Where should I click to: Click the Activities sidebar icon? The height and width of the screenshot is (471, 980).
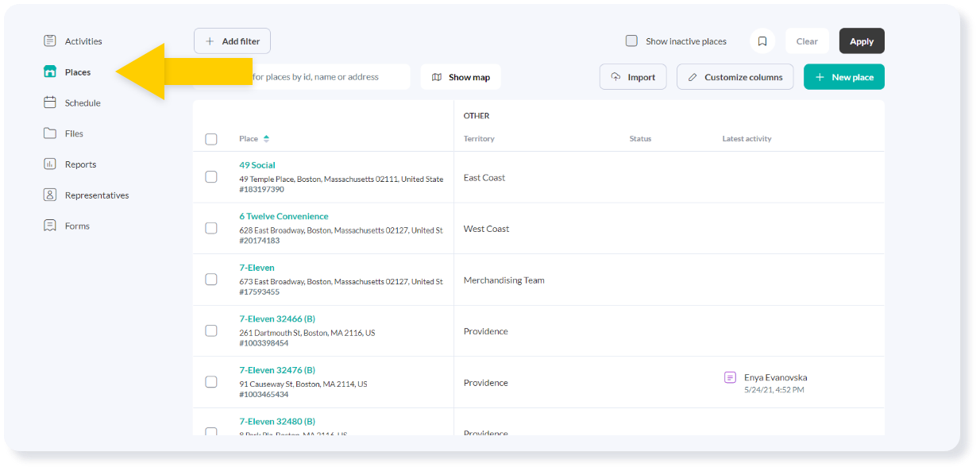pos(50,41)
